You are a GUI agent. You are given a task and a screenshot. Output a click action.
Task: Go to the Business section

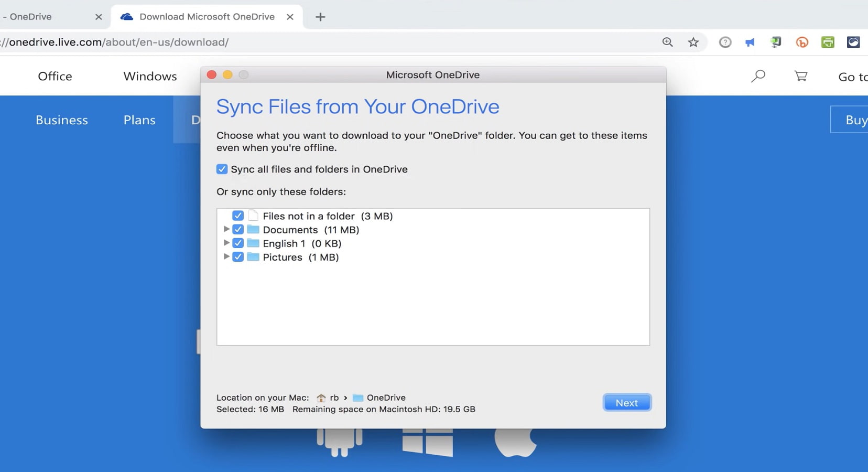click(62, 120)
